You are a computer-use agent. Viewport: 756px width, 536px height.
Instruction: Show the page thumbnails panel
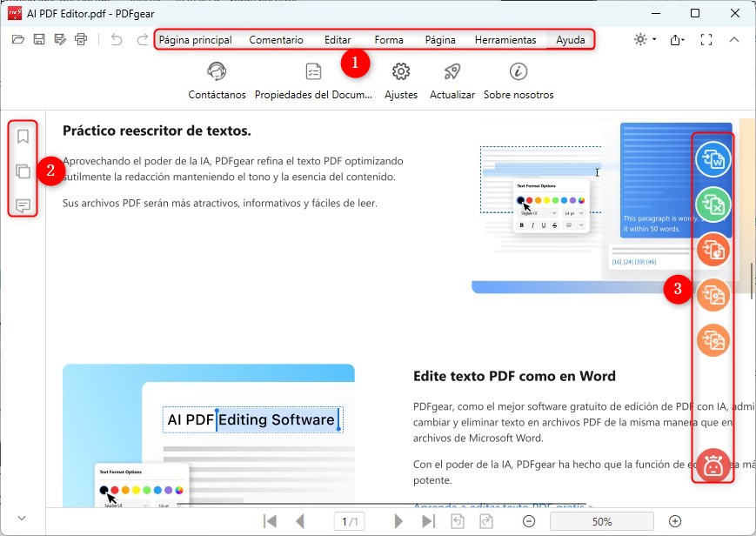(23, 171)
